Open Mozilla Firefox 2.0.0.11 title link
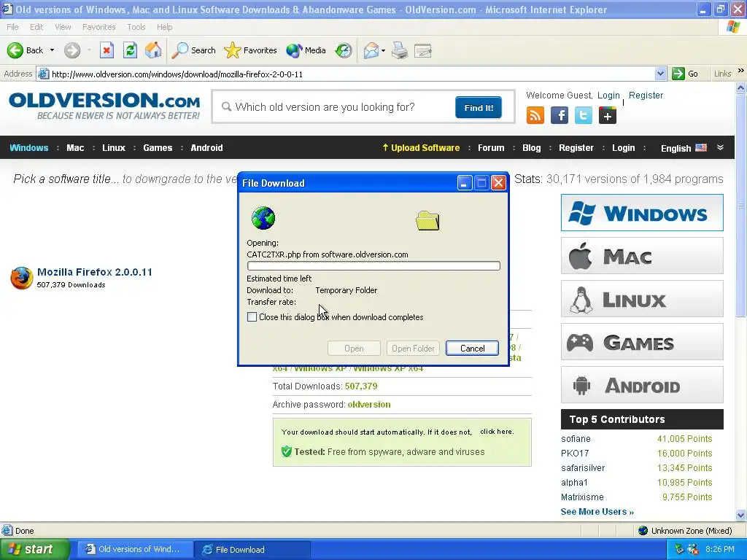747x560 pixels. point(94,272)
